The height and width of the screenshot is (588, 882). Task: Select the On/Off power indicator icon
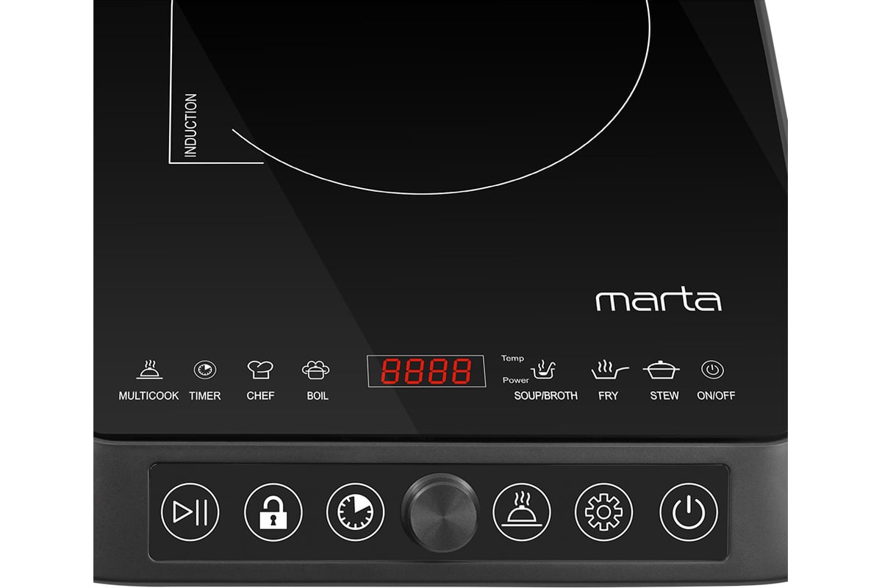coord(712,370)
